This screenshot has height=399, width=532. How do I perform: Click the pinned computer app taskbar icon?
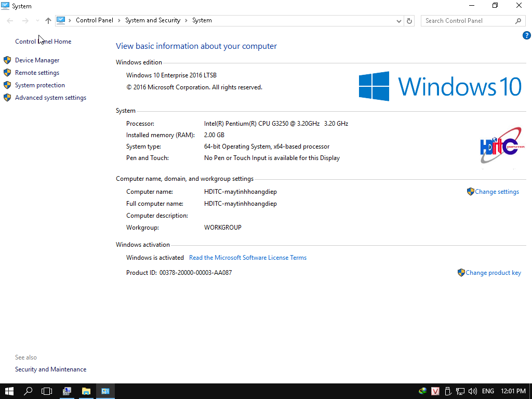66,391
